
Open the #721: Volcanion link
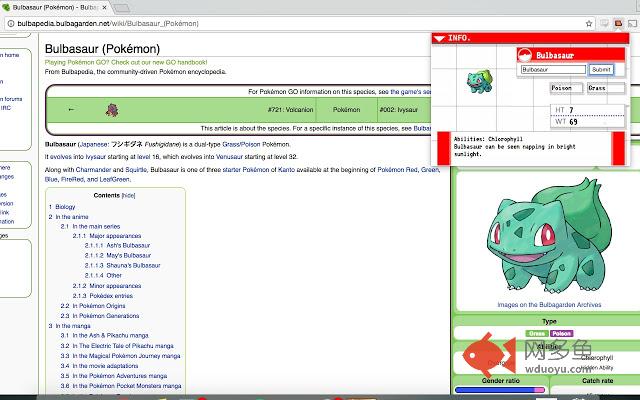(290, 110)
